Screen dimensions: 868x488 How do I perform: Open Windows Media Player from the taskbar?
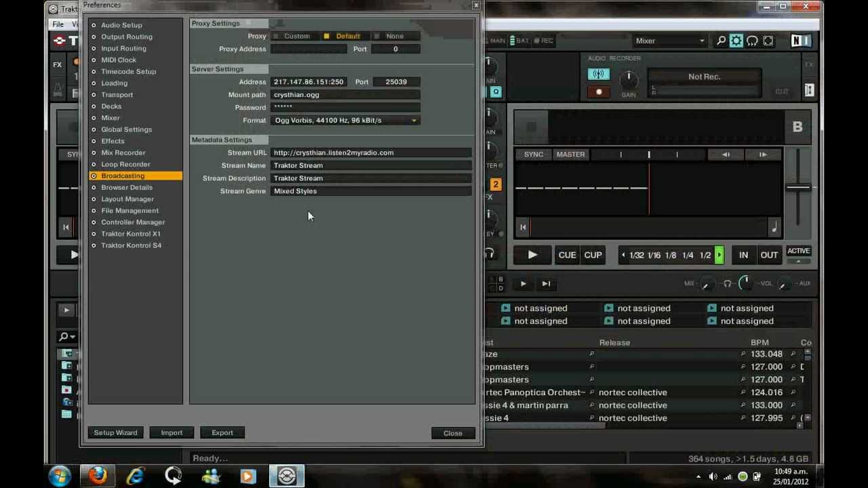248,476
